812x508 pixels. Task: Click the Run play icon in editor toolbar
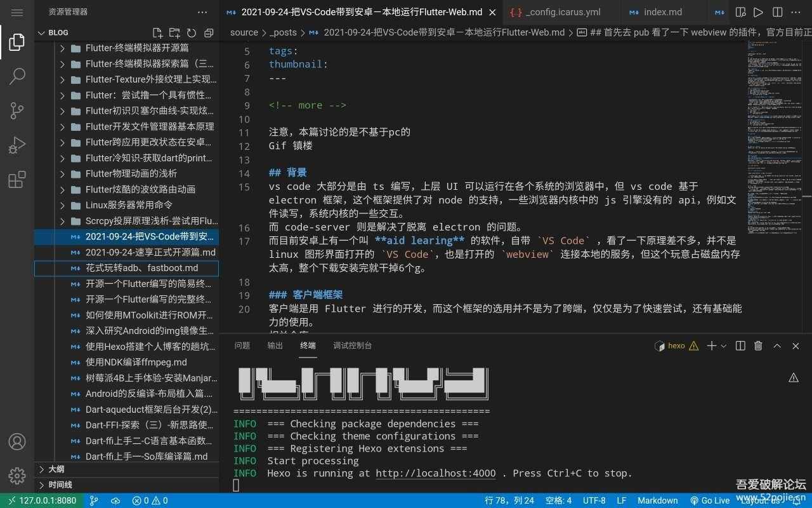pos(758,12)
